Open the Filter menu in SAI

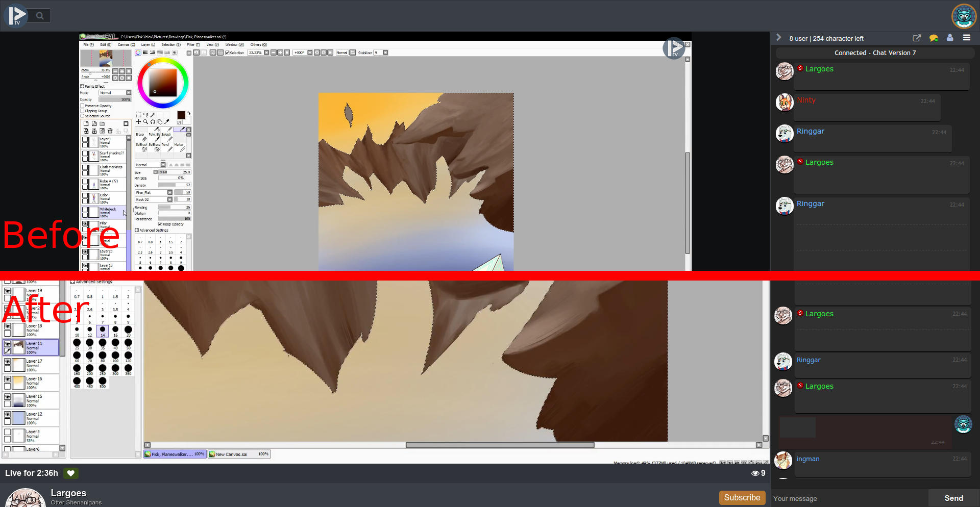tap(193, 45)
